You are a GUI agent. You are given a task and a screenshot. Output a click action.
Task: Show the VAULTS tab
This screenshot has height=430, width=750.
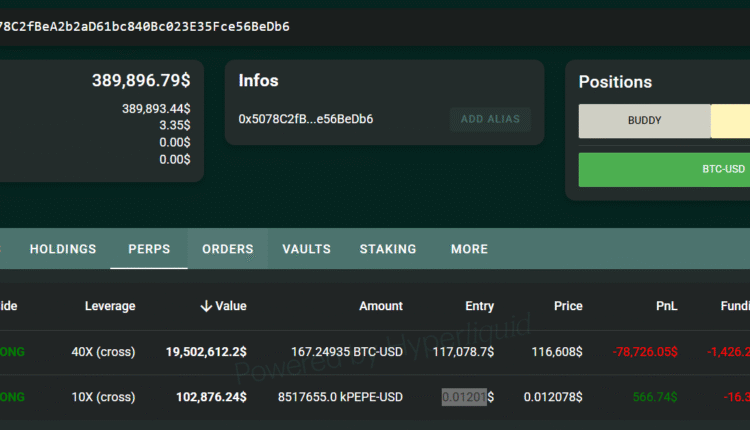coord(306,249)
